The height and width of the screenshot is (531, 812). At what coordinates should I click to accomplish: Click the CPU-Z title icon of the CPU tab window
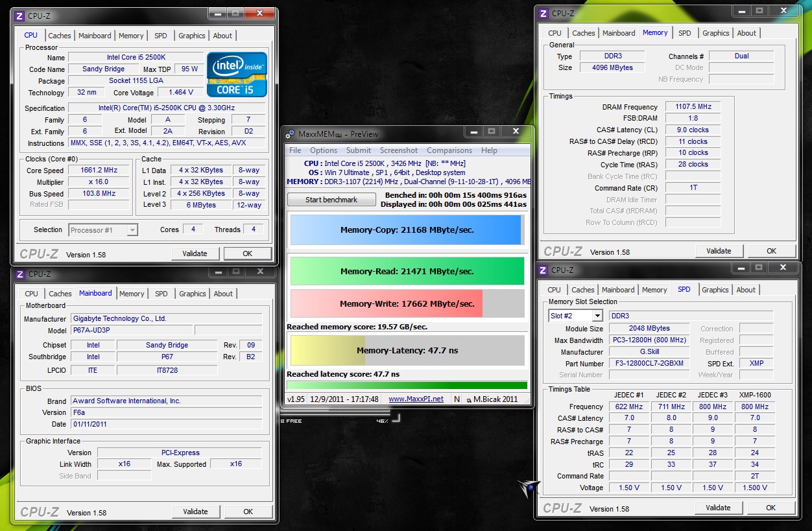click(x=19, y=16)
